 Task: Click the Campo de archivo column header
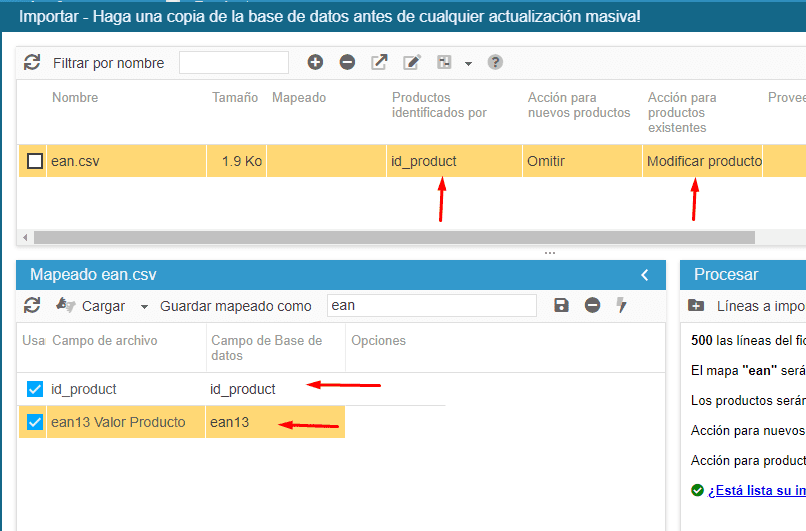pos(105,341)
